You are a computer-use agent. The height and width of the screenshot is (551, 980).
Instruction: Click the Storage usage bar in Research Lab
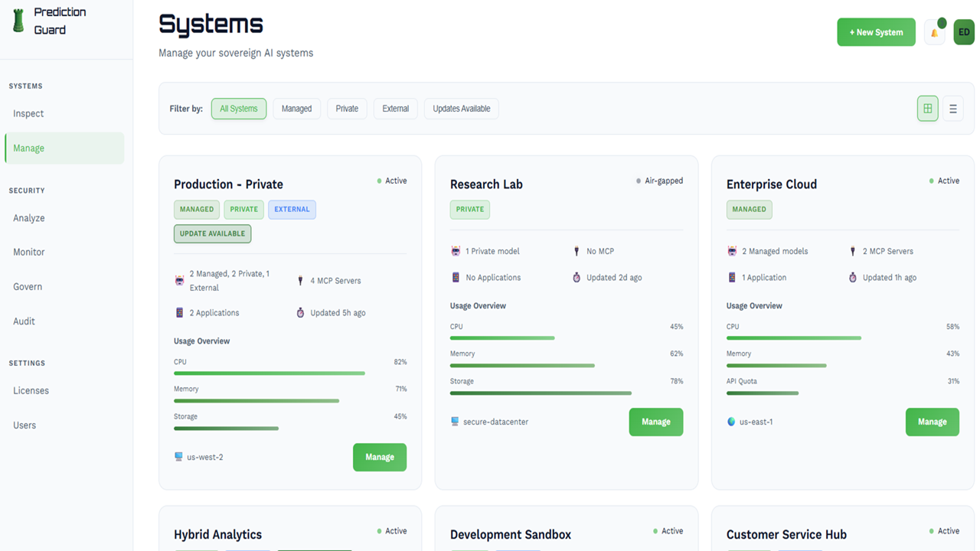tap(567, 393)
